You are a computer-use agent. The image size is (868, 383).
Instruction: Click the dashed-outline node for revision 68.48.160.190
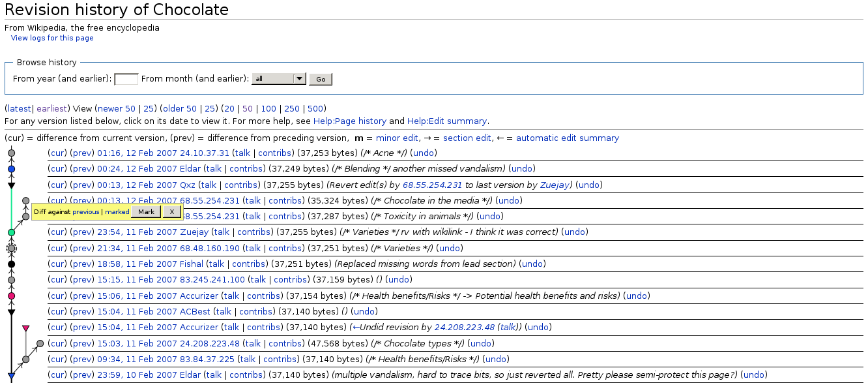(x=11, y=248)
